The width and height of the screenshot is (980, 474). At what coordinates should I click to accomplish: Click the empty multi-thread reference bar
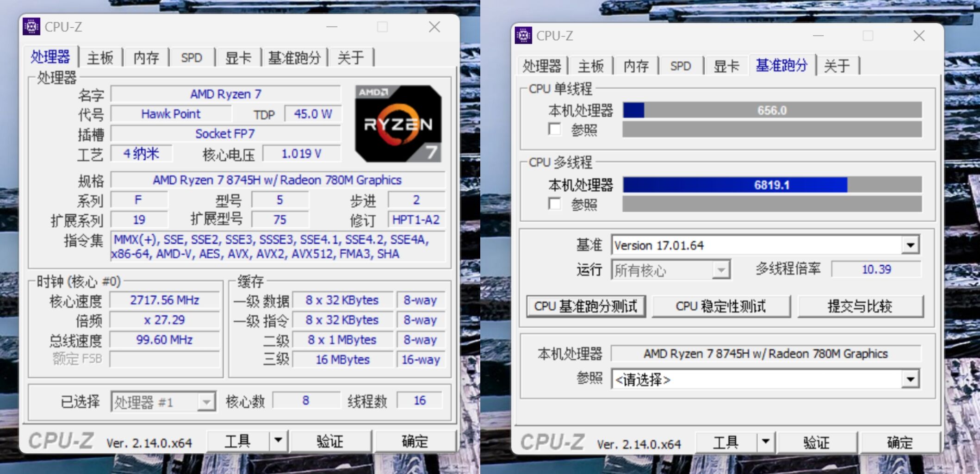pyautogui.click(x=772, y=203)
